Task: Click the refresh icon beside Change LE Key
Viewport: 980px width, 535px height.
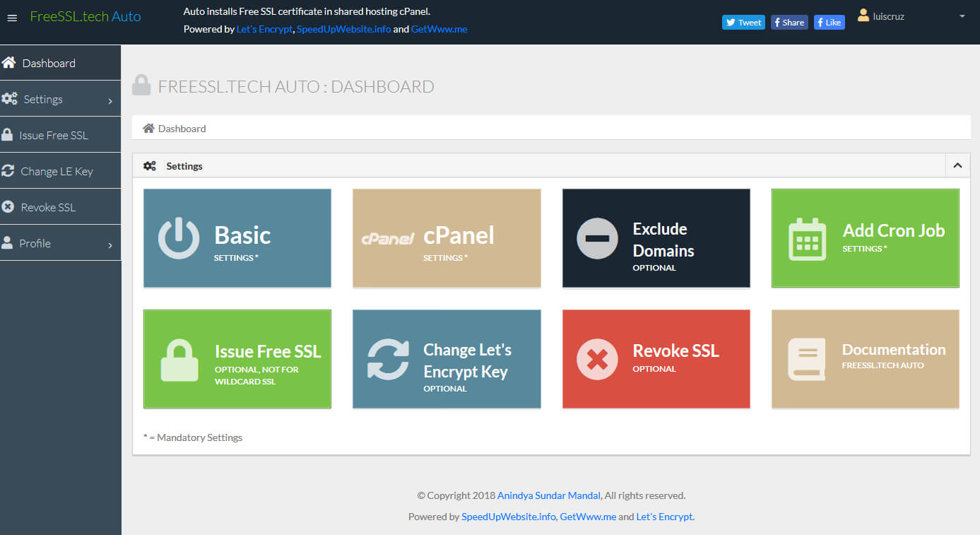Action: 8,171
